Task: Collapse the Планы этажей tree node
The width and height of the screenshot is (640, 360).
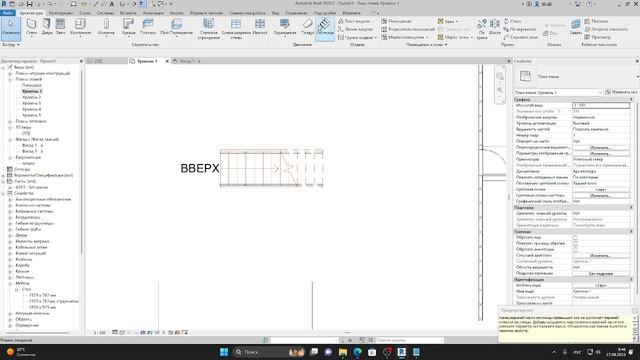Action: pyautogui.click(x=10, y=79)
